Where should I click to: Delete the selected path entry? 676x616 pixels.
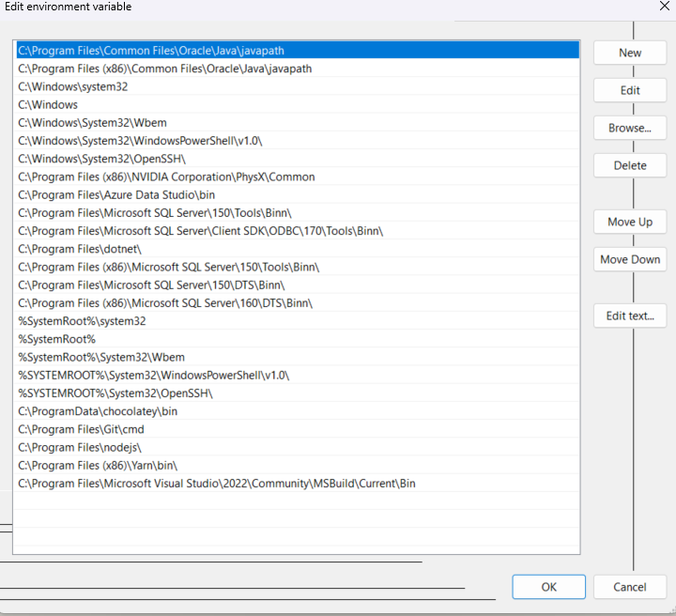click(x=630, y=165)
